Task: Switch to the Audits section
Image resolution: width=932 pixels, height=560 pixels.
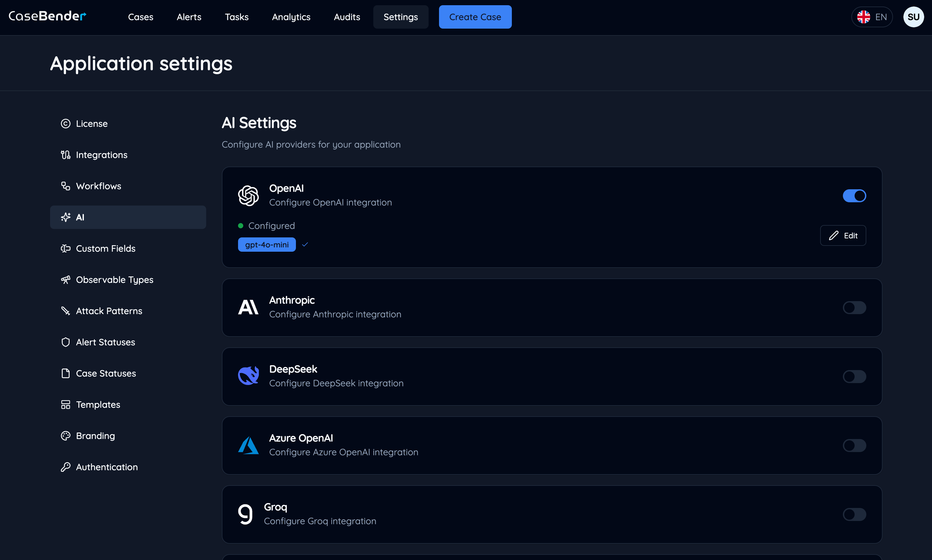Action: coord(347,17)
